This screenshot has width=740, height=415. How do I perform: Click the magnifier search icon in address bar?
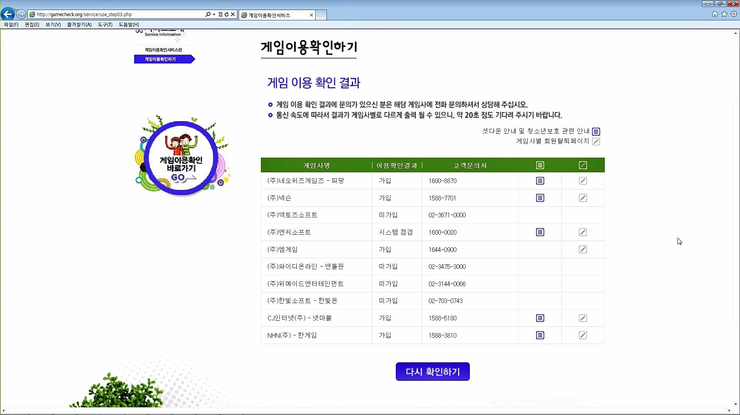pyautogui.click(x=208, y=15)
